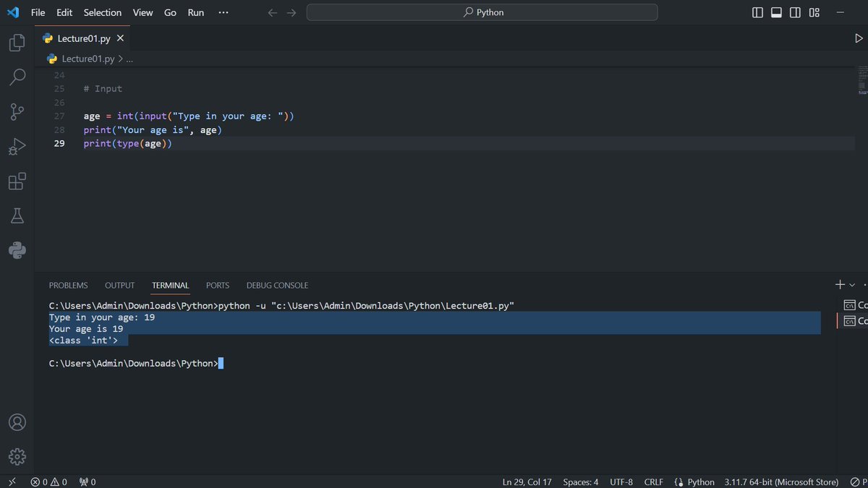Run the Python file with play button
Viewport: 868px width, 488px height.
859,38
